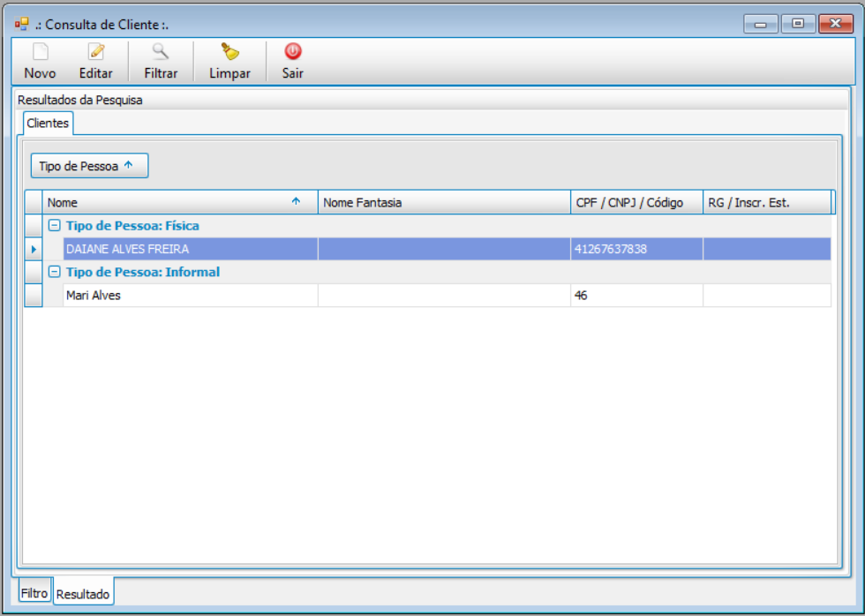Select the Mari Alves row
865x616 pixels.
click(447, 295)
